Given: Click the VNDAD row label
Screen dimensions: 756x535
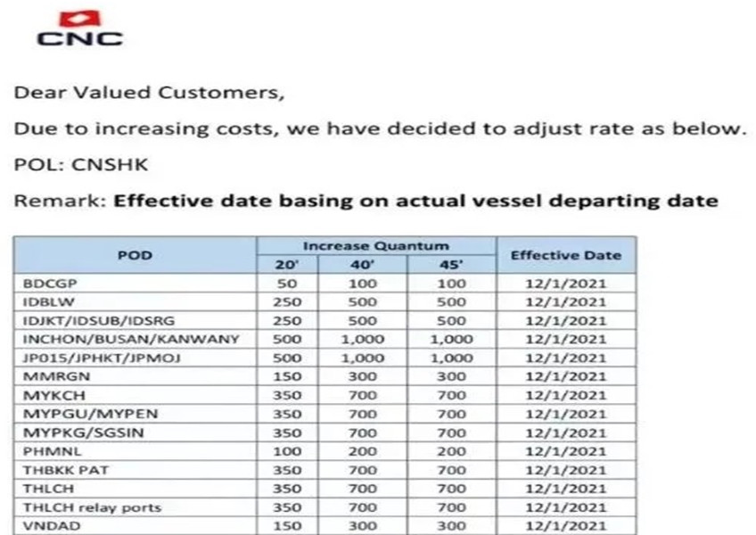Looking at the screenshot, I should 46,526.
